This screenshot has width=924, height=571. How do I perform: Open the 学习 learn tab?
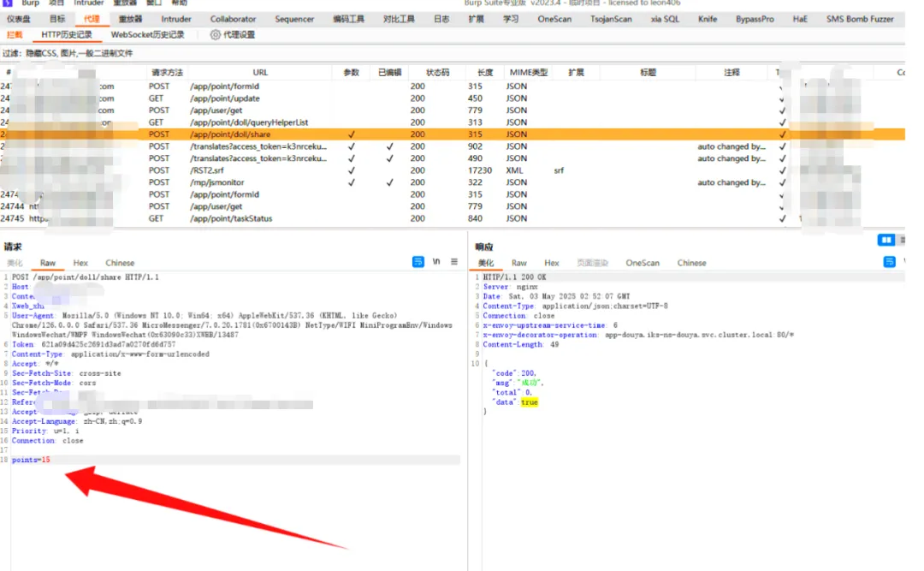pos(510,19)
